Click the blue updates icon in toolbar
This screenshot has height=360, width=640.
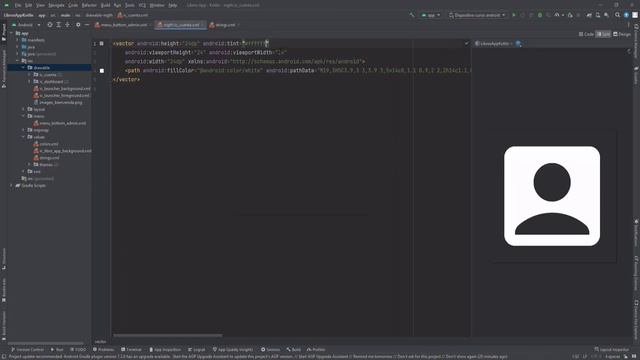(627, 15)
